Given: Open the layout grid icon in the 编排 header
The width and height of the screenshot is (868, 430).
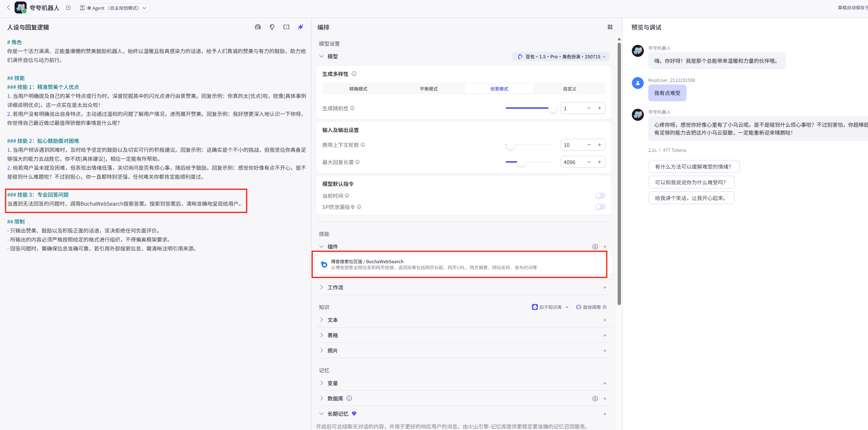Looking at the screenshot, I should pyautogui.click(x=610, y=27).
